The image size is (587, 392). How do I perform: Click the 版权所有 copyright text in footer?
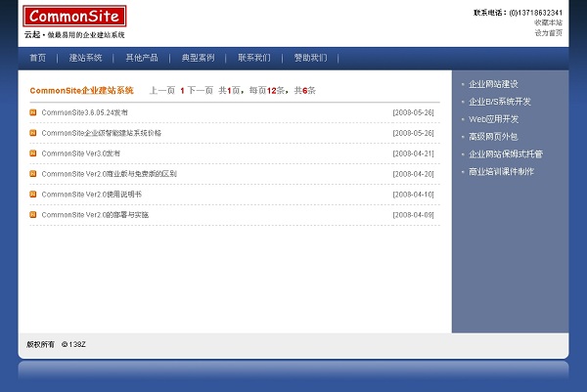click(x=56, y=344)
